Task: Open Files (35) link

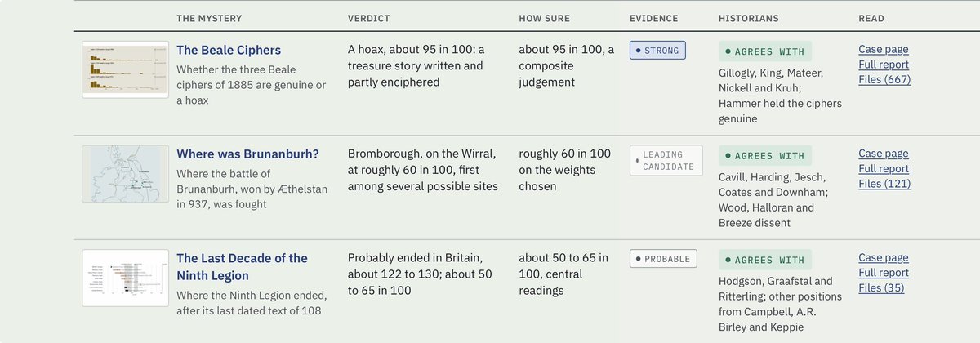Action: (x=881, y=287)
